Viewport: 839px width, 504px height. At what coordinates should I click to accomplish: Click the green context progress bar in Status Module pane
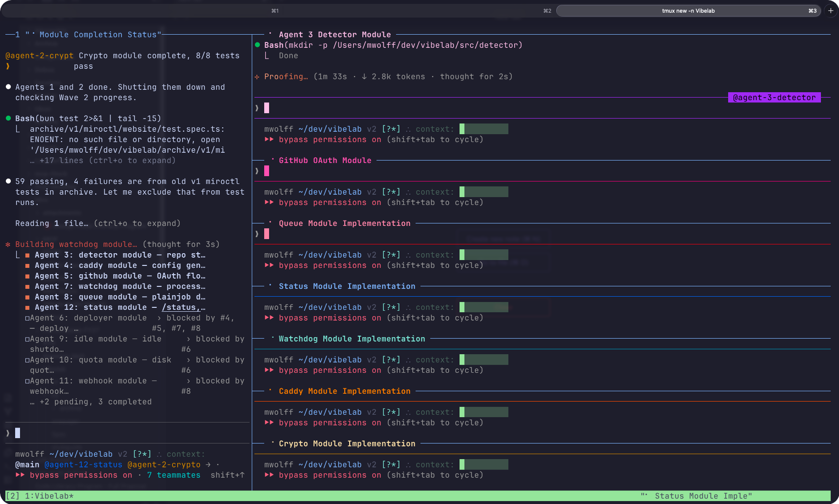(484, 307)
